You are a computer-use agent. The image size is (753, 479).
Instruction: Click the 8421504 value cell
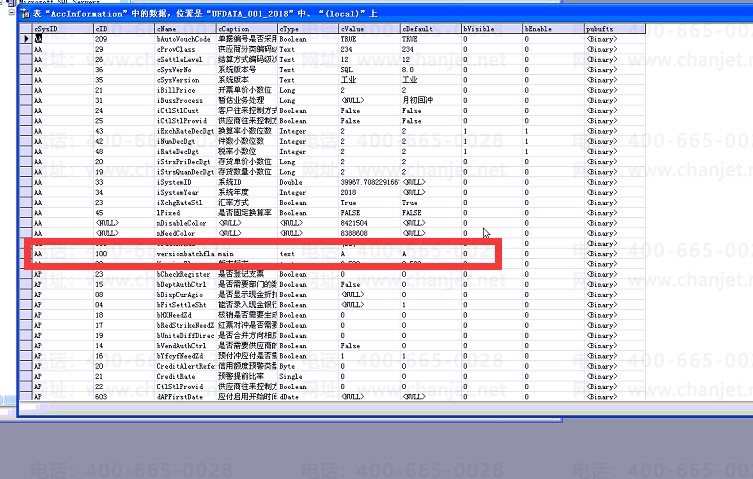370,223
